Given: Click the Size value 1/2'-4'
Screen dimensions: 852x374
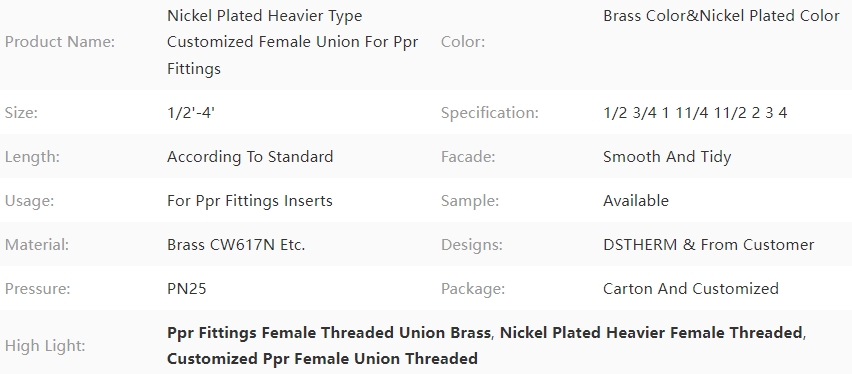Looking at the screenshot, I should point(191,113).
